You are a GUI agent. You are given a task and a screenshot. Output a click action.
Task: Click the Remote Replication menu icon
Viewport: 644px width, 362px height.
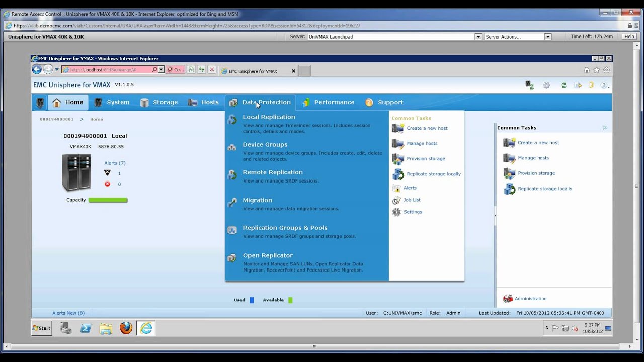pyautogui.click(x=232, y=175)
